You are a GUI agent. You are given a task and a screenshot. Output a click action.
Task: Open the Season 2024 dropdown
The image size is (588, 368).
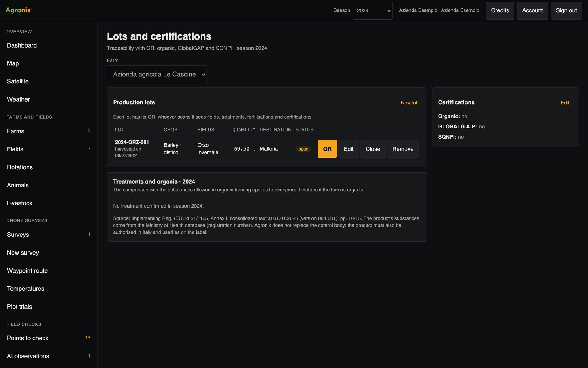point(372,10)
